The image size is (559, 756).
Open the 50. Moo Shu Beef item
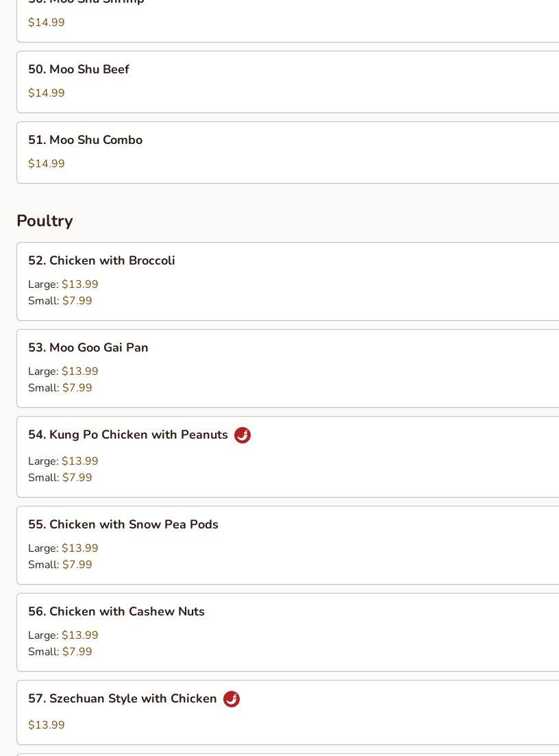tap(288, 82)
